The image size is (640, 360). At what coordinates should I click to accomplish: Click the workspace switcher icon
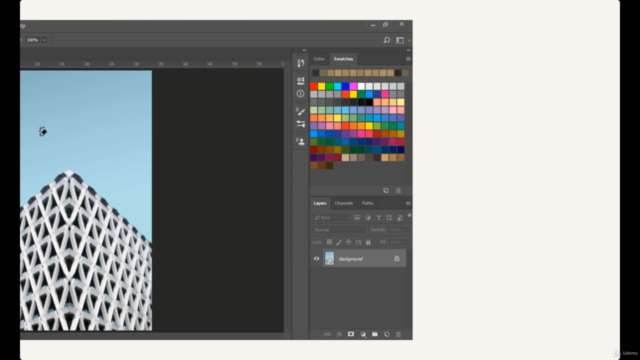[x=400, y=40]
